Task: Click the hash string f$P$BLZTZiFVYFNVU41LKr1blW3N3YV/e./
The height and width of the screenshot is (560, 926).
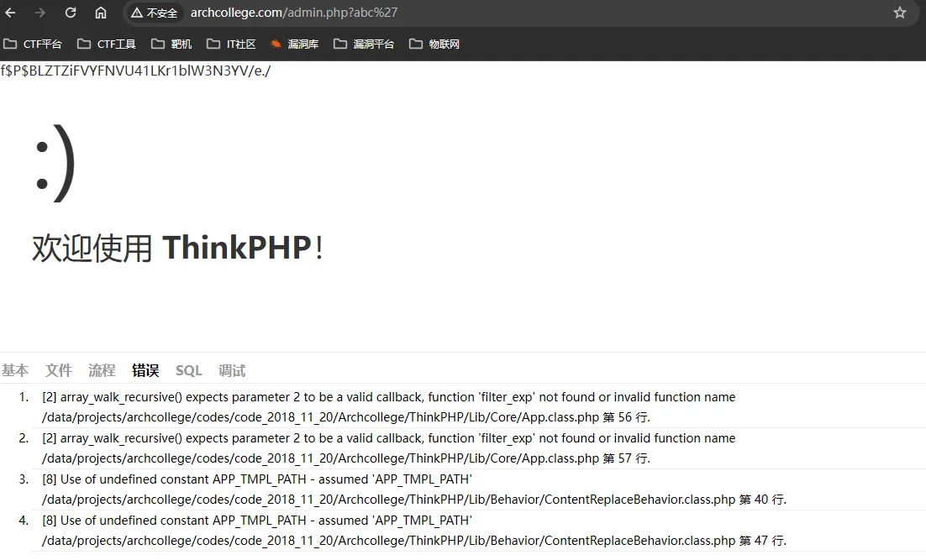Action: (x=136, y=71)
